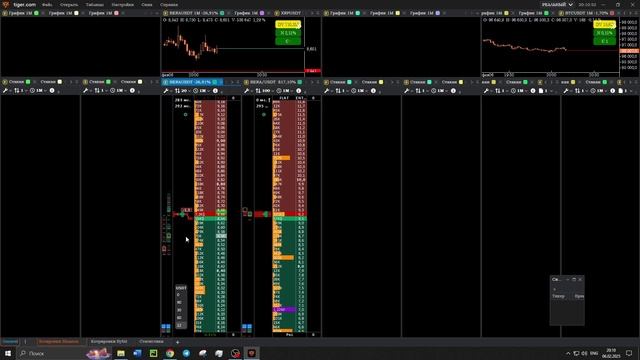Open the Копировщик Bybit workspace tab

109,341
